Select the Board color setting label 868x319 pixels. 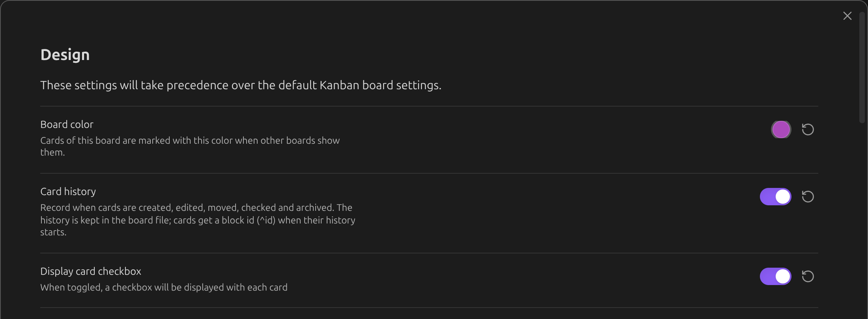pyautogui.click(x=67, y=124)
